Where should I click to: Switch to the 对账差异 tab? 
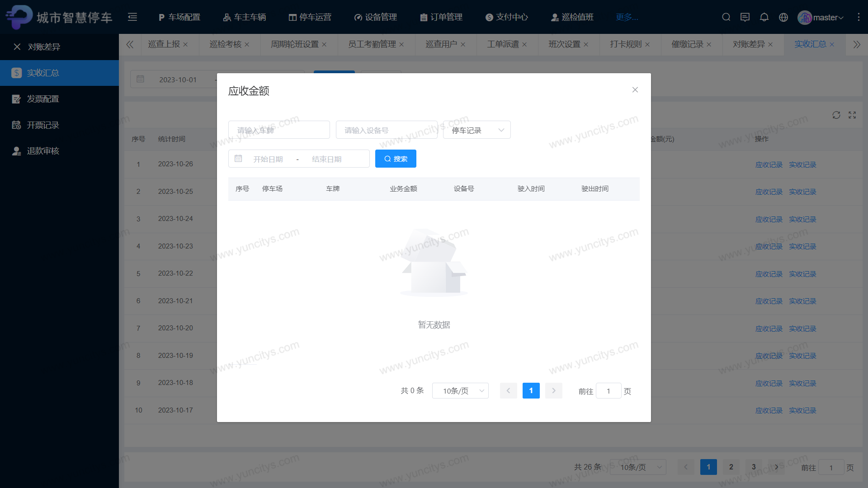(x=749, y=44)
